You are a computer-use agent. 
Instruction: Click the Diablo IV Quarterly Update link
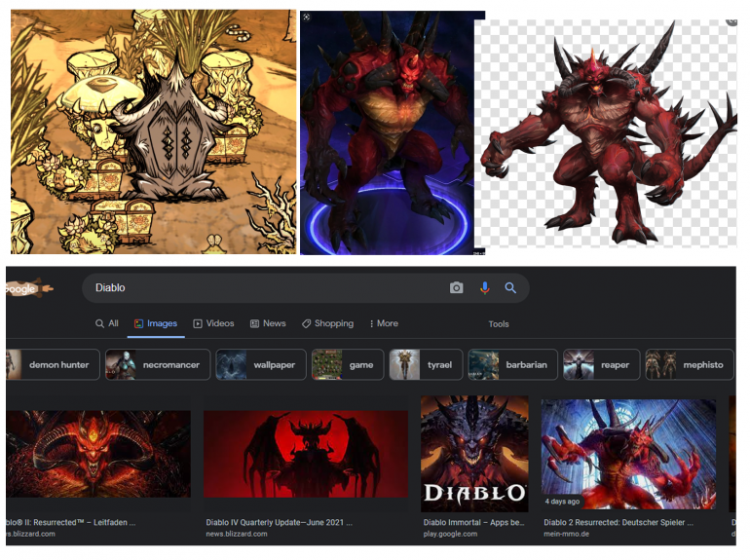280,523
